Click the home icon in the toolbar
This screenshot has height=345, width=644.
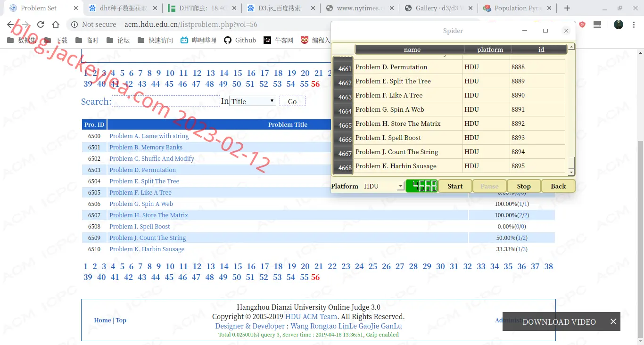pos(56,25)
